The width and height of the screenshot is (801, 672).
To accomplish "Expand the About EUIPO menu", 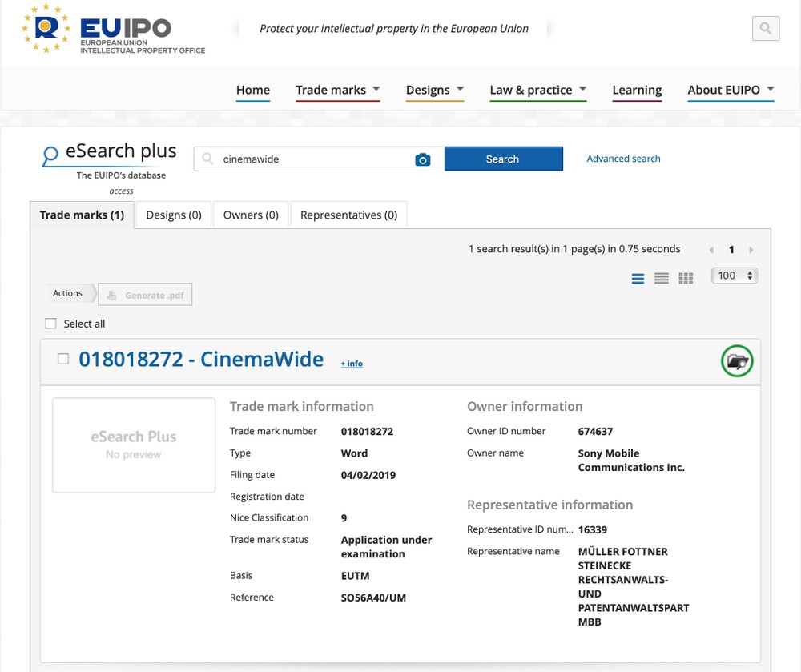I will click(731, 90).
